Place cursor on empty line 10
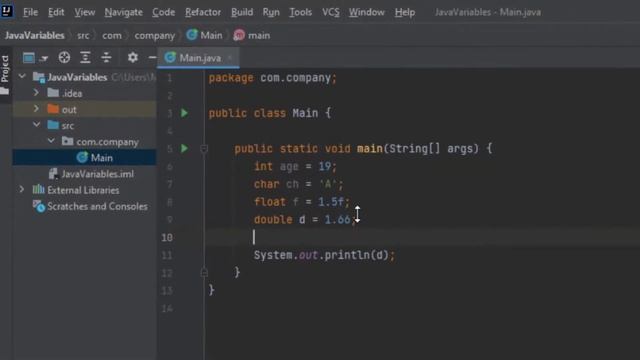640x360 pixels. click(422, 237)
